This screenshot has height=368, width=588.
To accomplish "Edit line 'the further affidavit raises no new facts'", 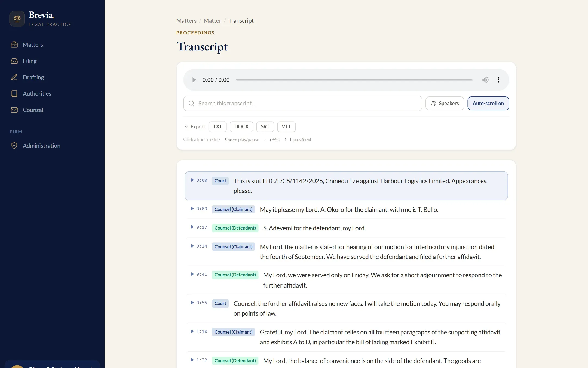I will 367,309.
